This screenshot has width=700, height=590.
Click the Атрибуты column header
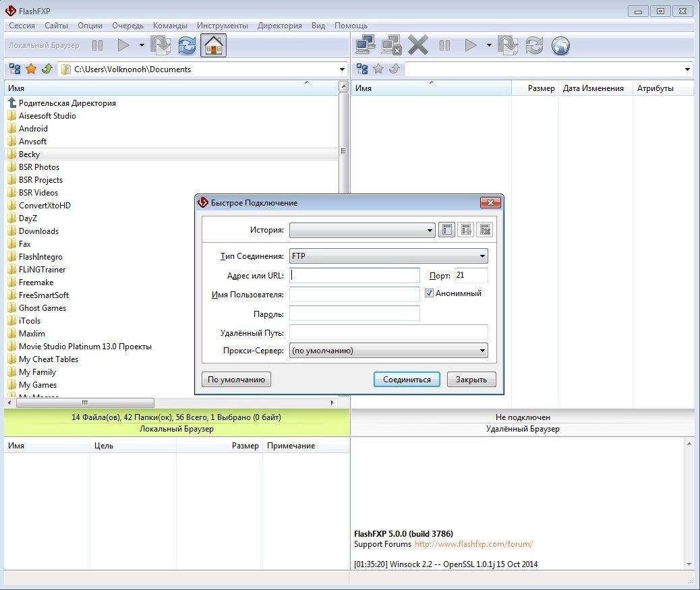664,88
